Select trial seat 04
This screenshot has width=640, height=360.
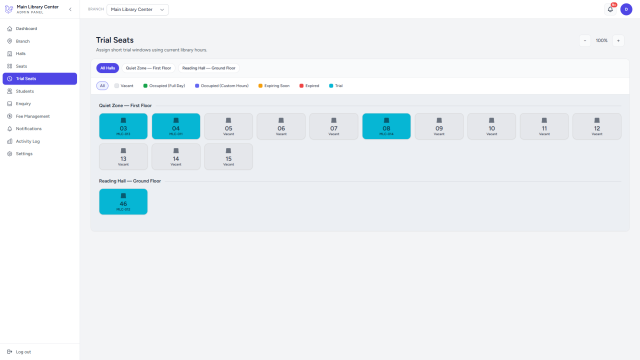(x=176, y=126)
